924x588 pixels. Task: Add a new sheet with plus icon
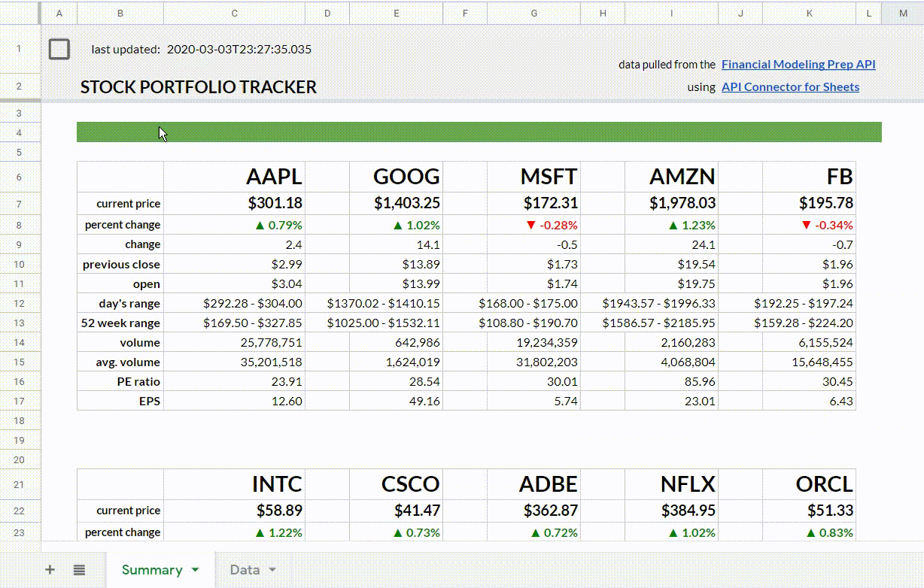click(x=50, y=570)
